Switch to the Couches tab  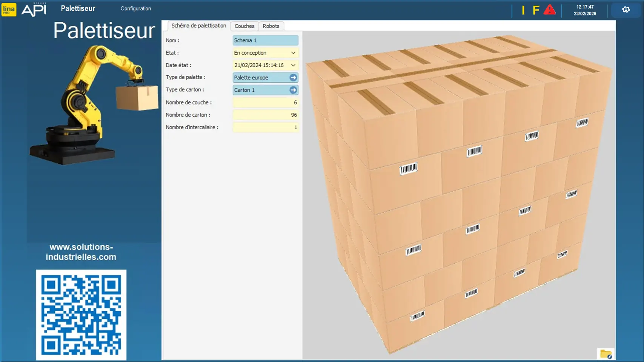[x=244, y=26]
